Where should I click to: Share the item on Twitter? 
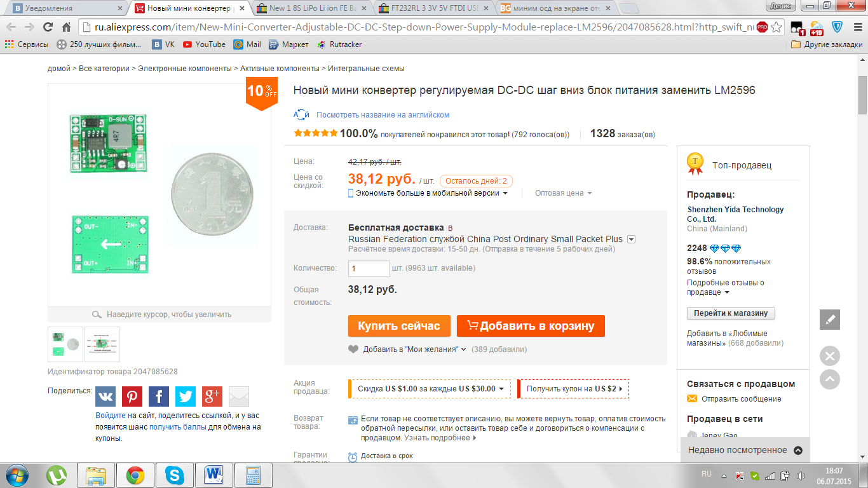click(x=186, y=396)
